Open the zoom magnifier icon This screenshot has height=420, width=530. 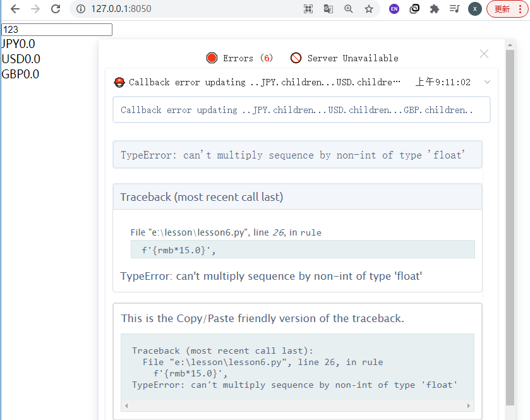point(349,9)
